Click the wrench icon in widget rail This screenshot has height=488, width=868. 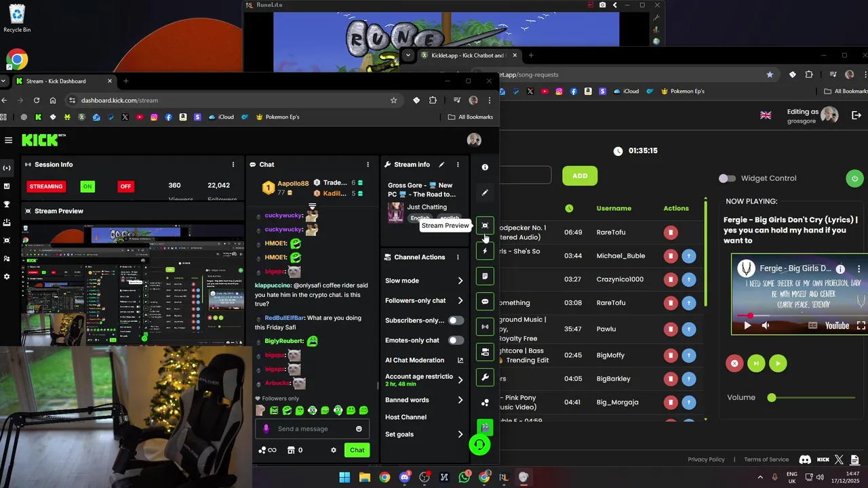pyautogui.click(x=485, y=378)
